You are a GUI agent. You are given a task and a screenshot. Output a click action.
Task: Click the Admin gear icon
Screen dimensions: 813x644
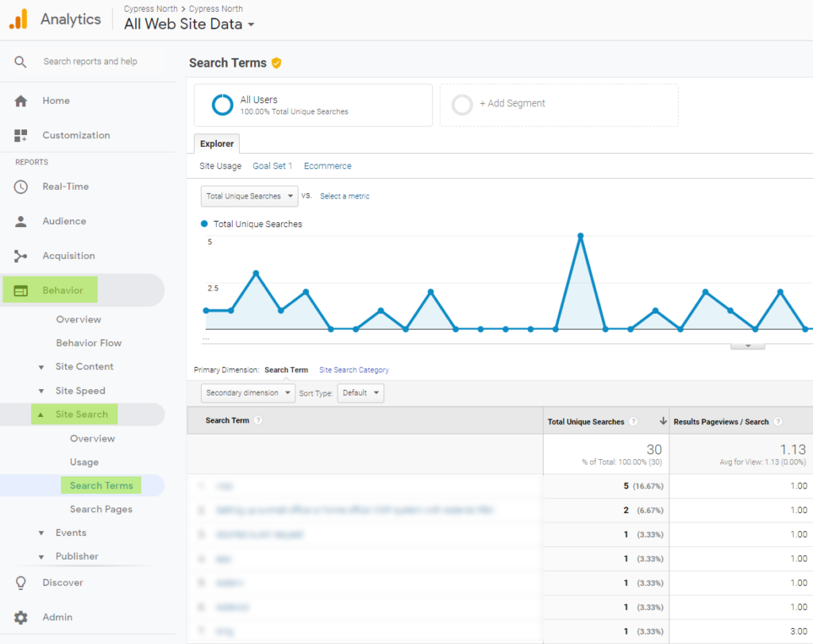click(21, 618)
